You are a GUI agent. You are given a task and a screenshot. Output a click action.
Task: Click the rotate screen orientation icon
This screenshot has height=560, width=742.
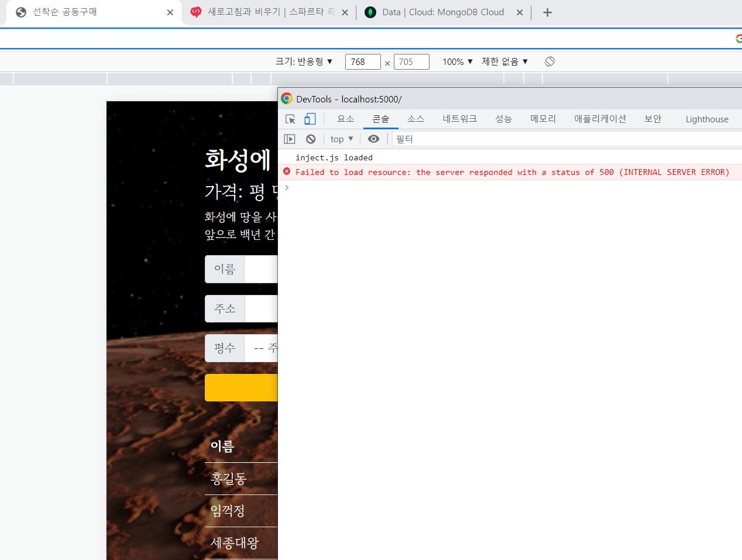[x=549, y=61]
